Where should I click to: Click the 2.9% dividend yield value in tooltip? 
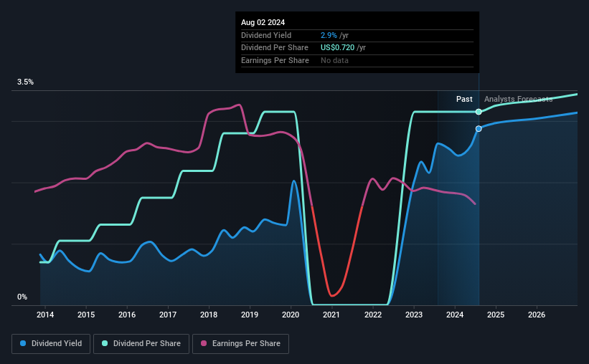[329, 35]
